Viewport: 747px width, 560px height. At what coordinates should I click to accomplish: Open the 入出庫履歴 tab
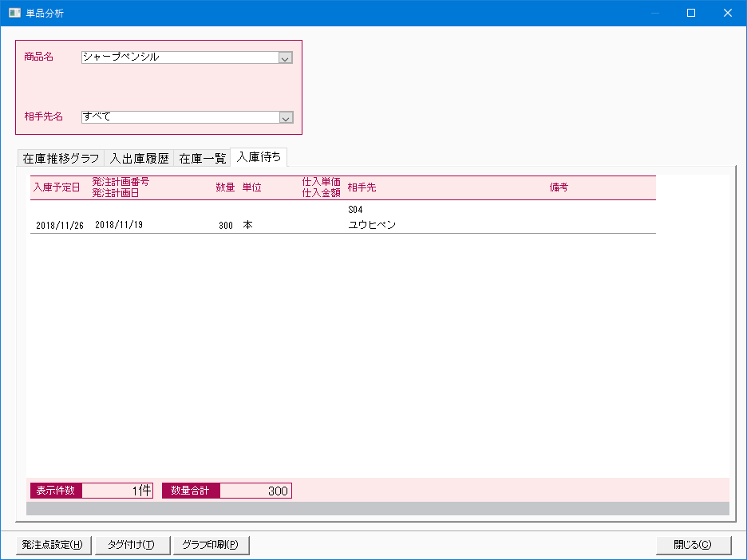[140, 158]
